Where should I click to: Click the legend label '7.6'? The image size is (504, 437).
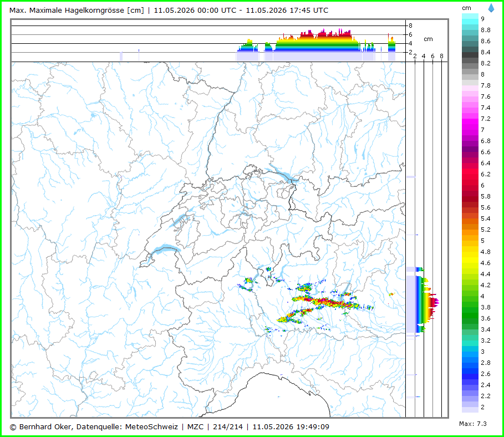click(485, 96)
